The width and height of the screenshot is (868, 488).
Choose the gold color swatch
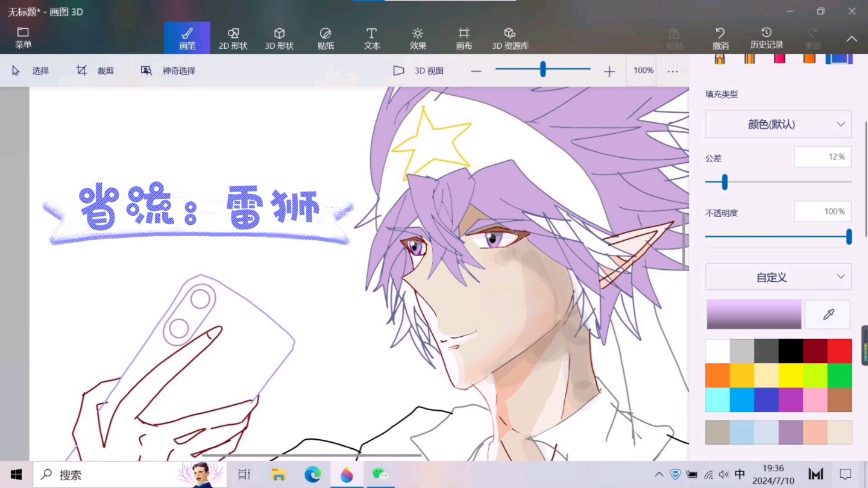(742, 375)
